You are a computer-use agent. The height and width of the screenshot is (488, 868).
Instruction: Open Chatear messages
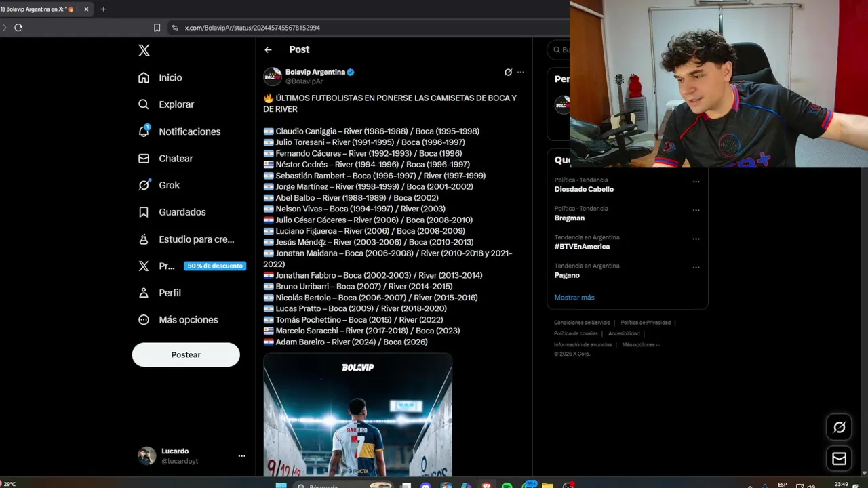pos(165,158)
